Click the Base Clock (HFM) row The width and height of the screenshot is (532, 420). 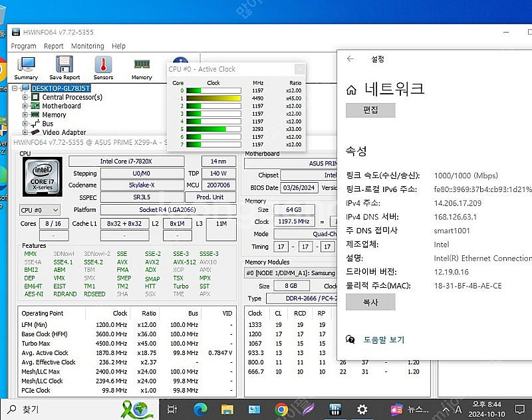[127, 334]
